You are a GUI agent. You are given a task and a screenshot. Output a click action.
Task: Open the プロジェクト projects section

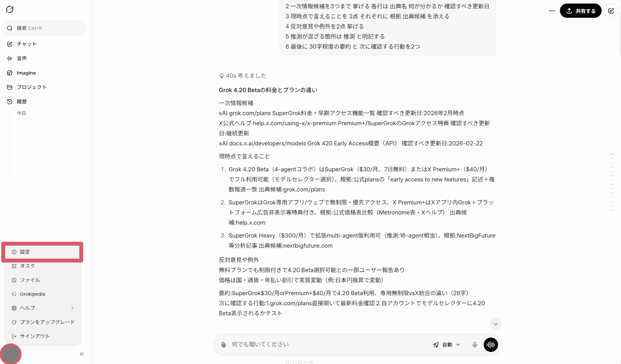pyautogui.click(x=31, y=87)
